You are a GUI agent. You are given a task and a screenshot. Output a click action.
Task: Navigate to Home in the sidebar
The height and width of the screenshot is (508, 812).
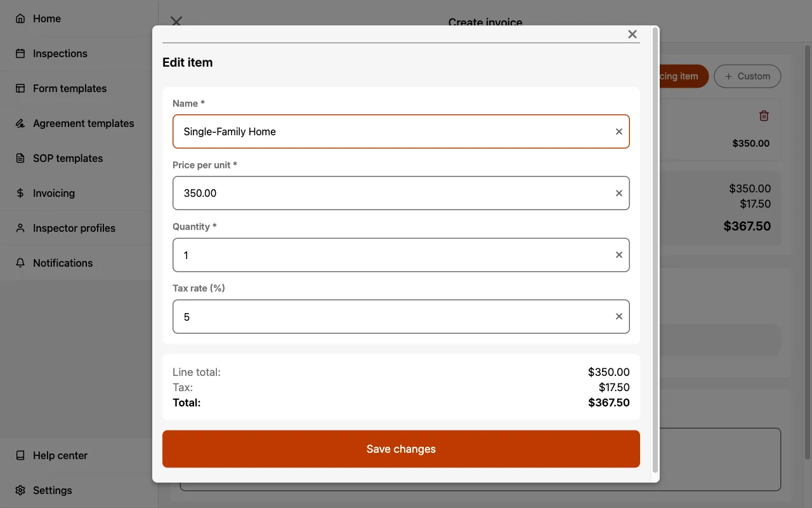click(47, 18)
